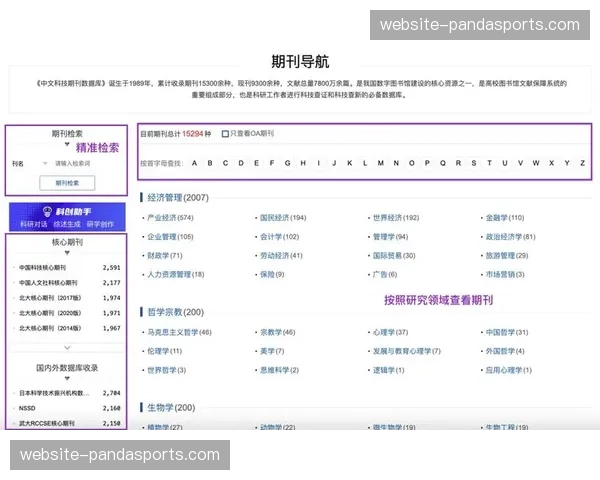The image size is (600, 480).
Task: Browse journals starting with letter Z
Action: coord(582,163)
